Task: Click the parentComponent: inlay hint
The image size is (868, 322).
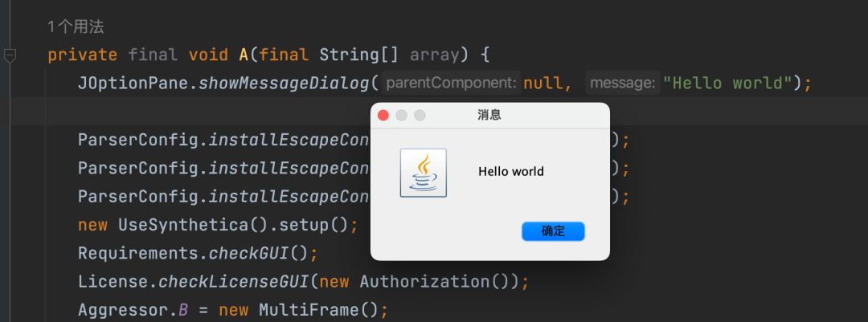Action: pos(451,83)
